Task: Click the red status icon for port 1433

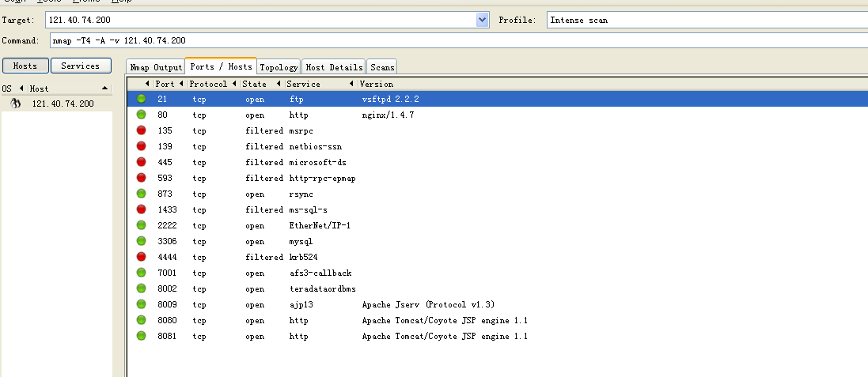Action: coord(141,209)
